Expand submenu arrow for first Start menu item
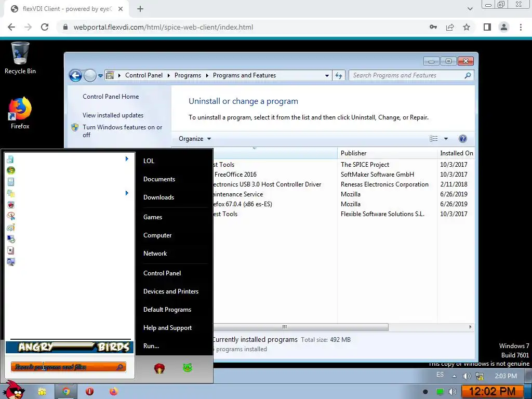Viewport: 532px width, 399px height. pos(127,159)
